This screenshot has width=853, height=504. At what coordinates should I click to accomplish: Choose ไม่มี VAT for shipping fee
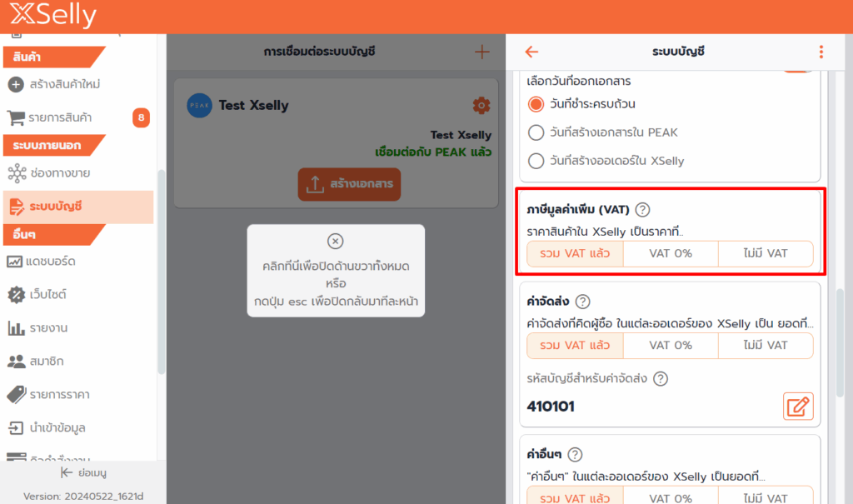pyautogui.click(x=765, y=345)
